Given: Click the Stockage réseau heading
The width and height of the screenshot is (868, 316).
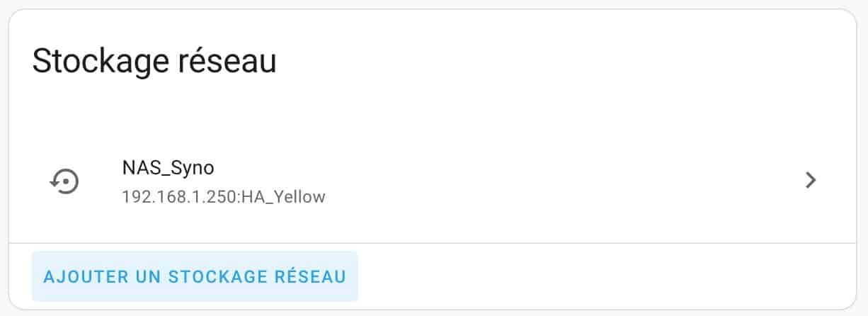Looking at the screenshot, I should tap(154, 61).
